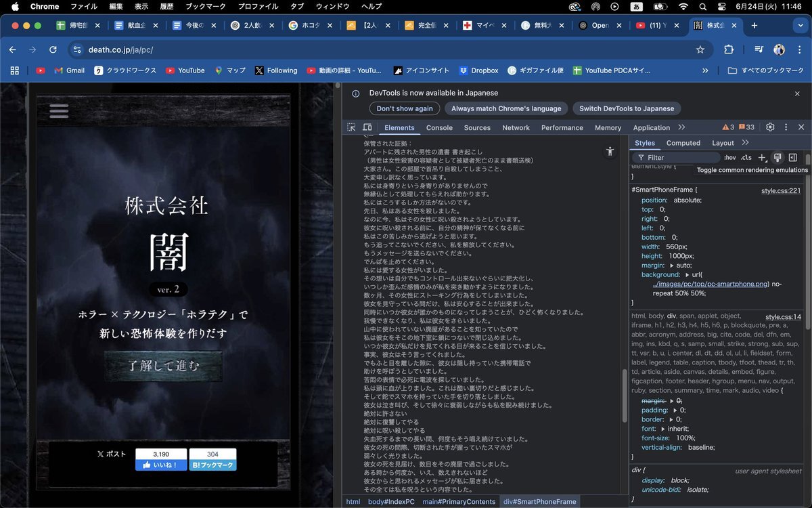This screenshot has height=508, width=812.
Task: Toggle common rendering emulations icon
Action: click(x=777, y=157)
